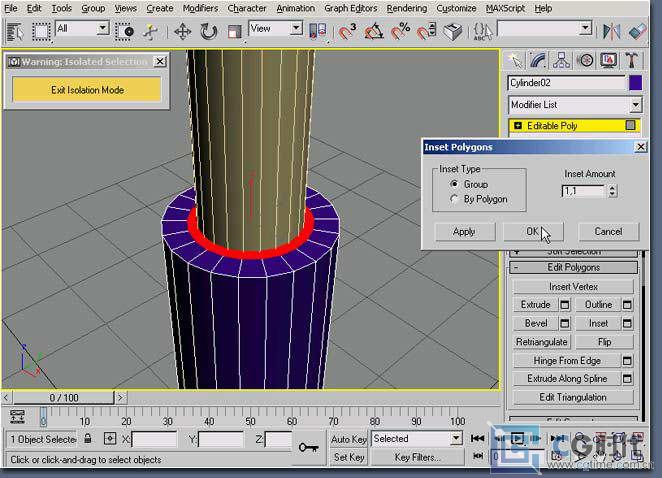Viewport: 662px width, 478px height.
Task: Select the Select Object arrow tool
Action: coord(15,32)
